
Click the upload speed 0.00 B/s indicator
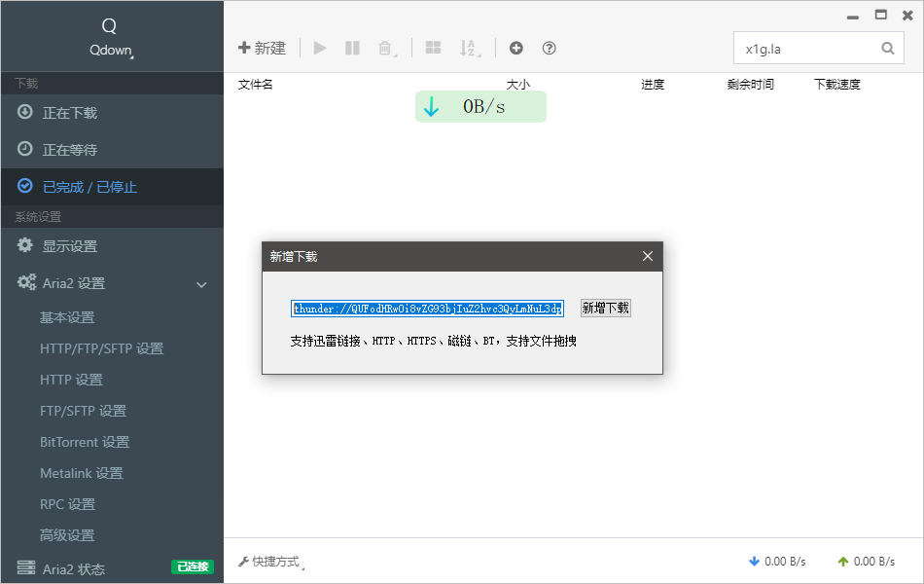pos(867,562)
